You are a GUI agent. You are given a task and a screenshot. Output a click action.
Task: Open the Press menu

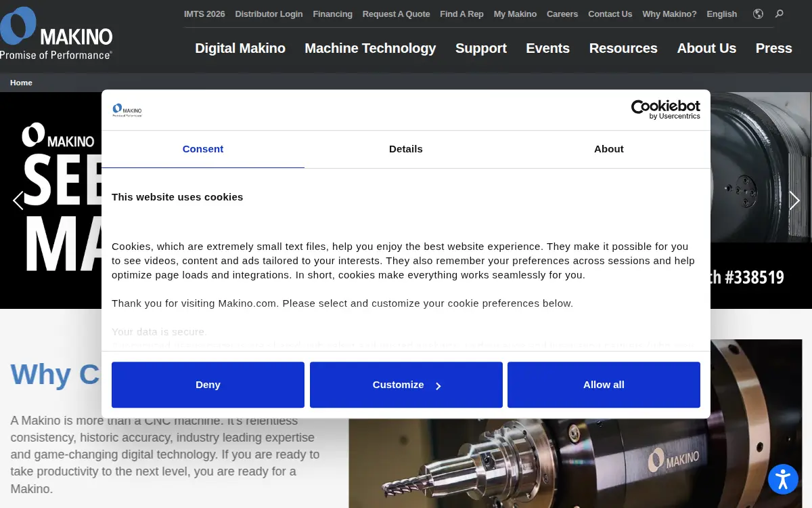click(x=773, y=48)
